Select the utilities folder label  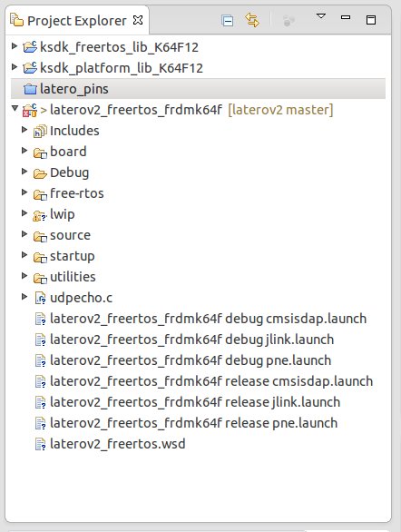[73, 277]
